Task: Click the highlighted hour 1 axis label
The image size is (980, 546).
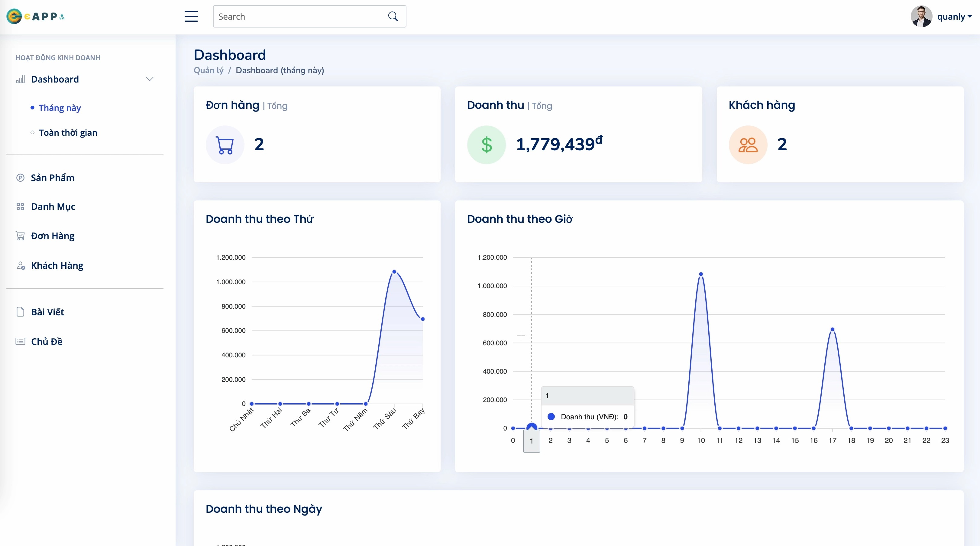Action: (x=532, y=441)
